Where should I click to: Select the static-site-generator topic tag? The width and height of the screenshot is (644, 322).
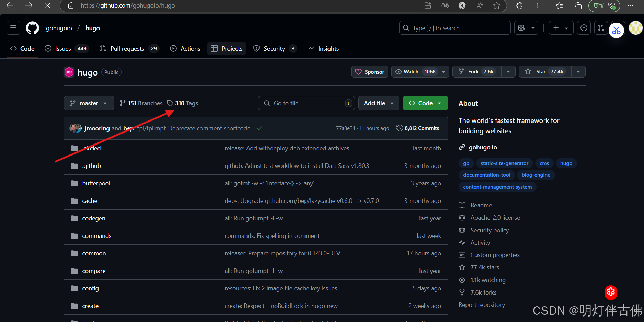click(x=504, y=163)
